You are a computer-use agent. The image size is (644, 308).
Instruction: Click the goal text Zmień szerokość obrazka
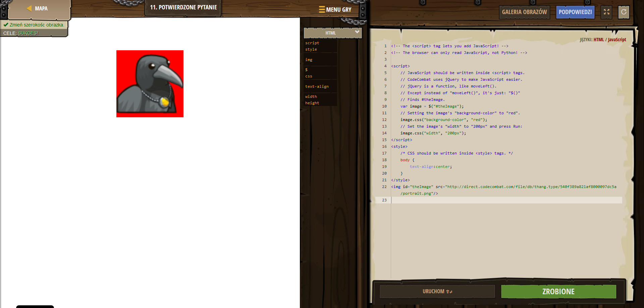point(37,25)
